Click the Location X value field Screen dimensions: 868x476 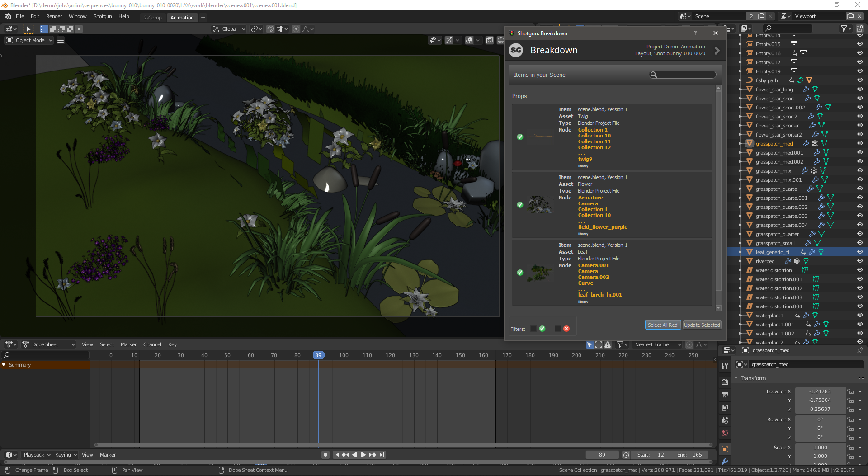pos(820,391)
